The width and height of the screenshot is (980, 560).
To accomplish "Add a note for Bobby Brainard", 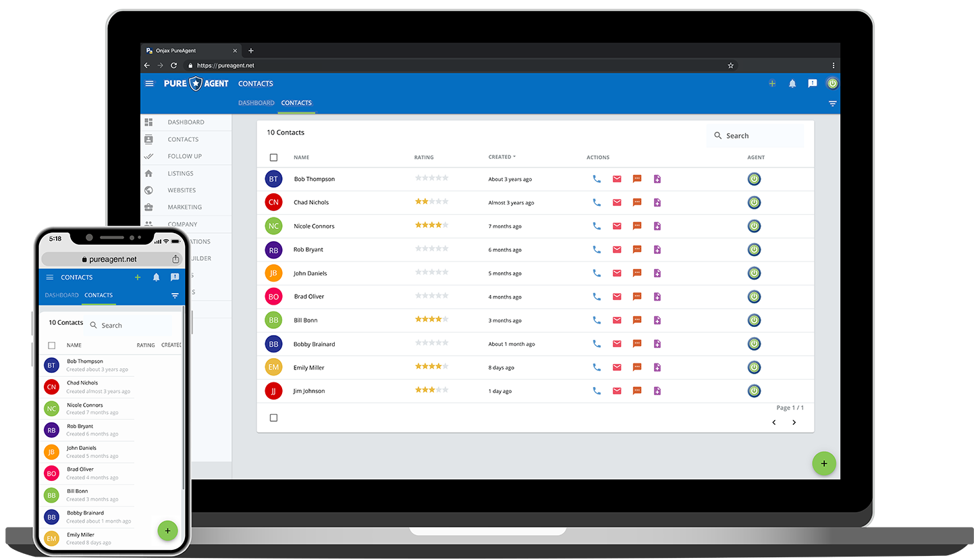I will click(657, 344).
